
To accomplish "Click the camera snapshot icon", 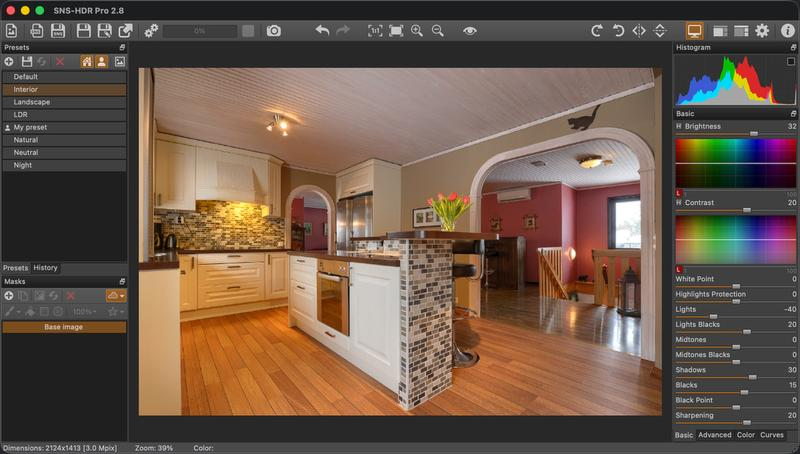I will (273, 31).
